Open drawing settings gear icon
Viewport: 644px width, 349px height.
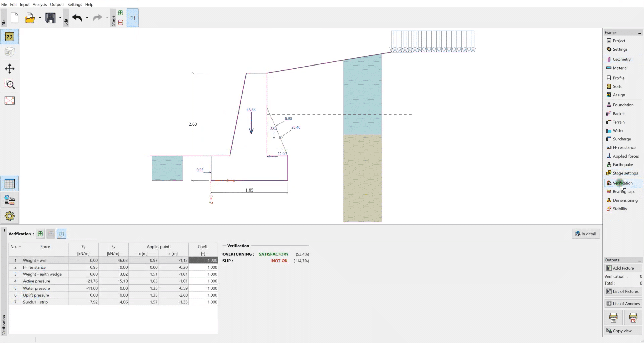(x=10, y=216)
